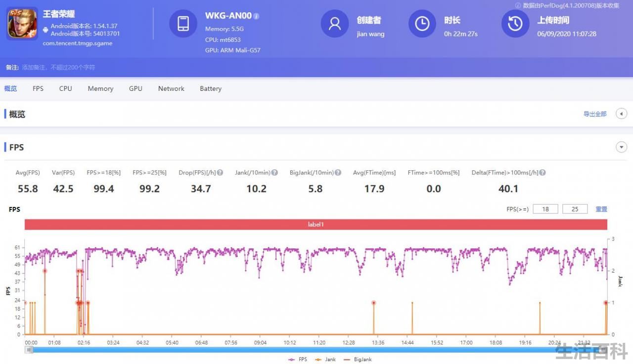This screenshot has width=633, height=364.
Task: Click the blue timeline range slider bar
Action: [316, 350]
